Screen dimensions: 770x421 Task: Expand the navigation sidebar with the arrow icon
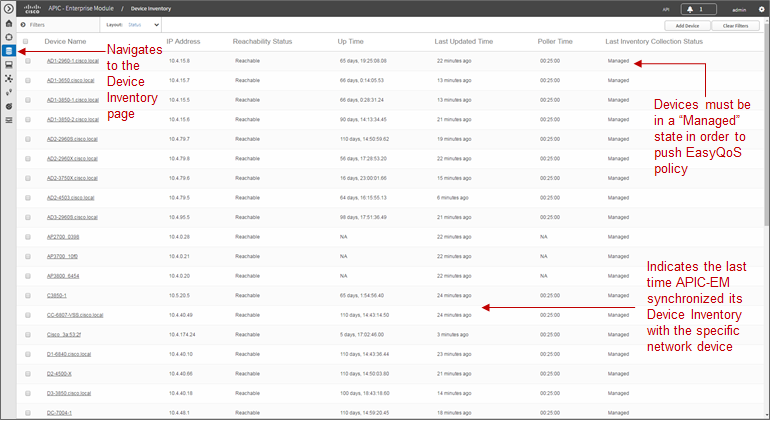point(8,8)
